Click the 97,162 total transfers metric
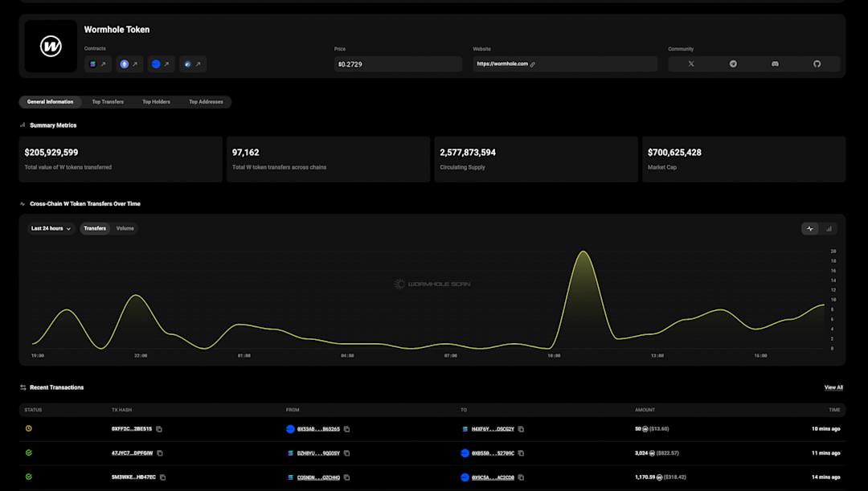The image size is (868, 491). [328, 159]
